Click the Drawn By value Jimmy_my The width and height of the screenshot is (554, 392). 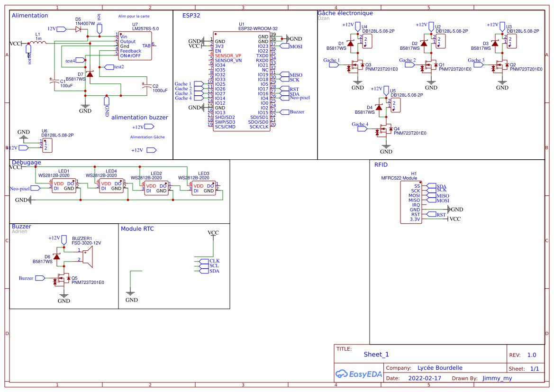click(497, 378)
